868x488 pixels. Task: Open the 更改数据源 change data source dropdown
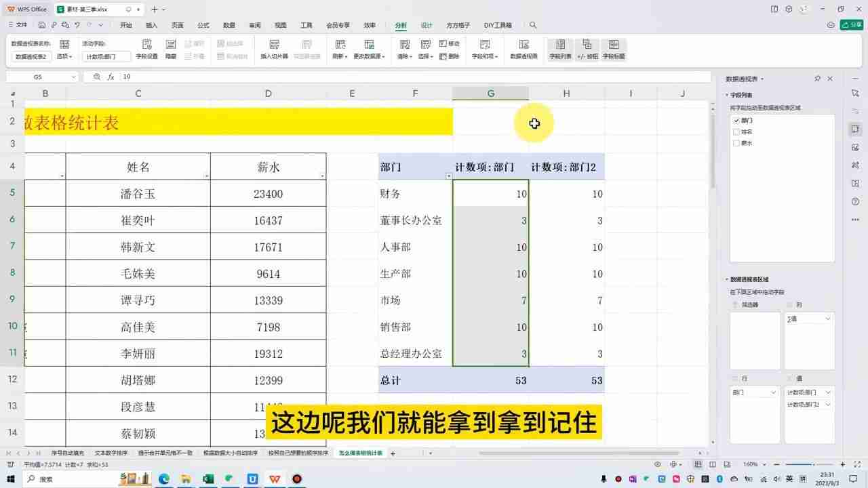(369, 56)
